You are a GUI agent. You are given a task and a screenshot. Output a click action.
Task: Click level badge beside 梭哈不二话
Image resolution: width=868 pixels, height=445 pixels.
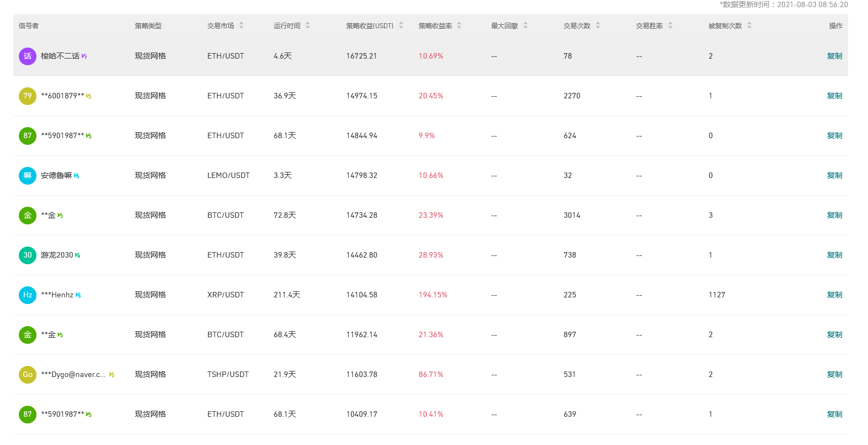tap(84, 56)
